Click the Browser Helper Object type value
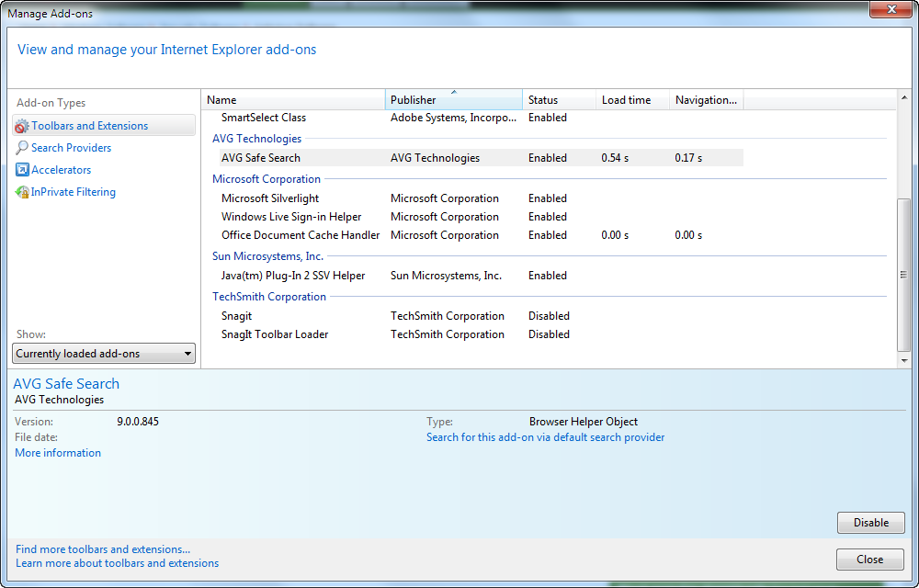919x588 pixels. click(584, 421)
